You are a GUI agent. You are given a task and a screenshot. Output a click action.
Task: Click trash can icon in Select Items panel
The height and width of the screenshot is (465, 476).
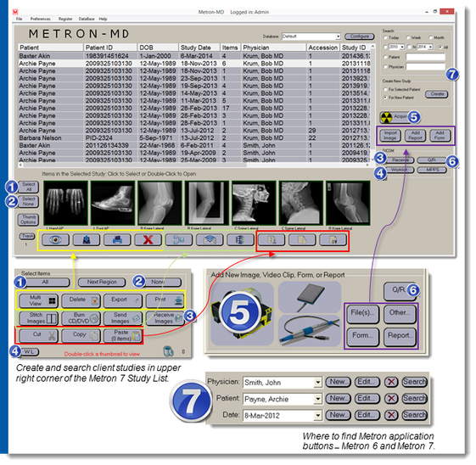click(x=168, y=351)
